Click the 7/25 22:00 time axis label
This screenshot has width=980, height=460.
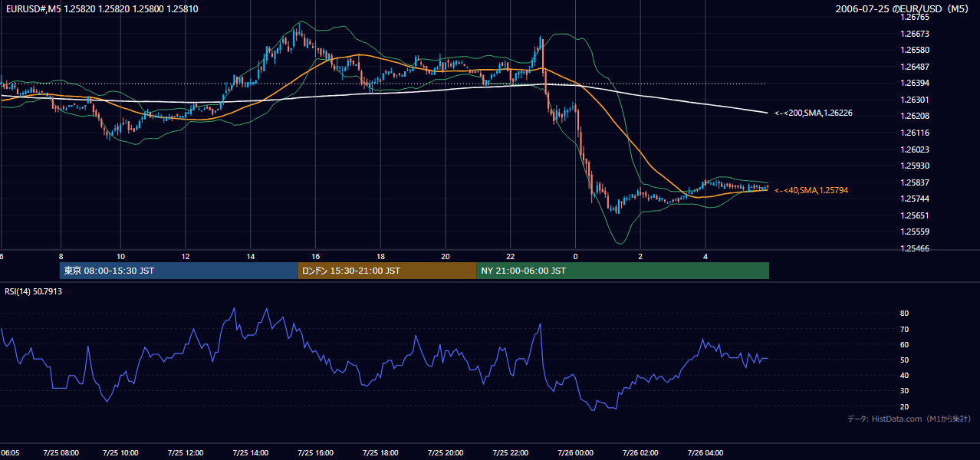(x=511, y=453)
